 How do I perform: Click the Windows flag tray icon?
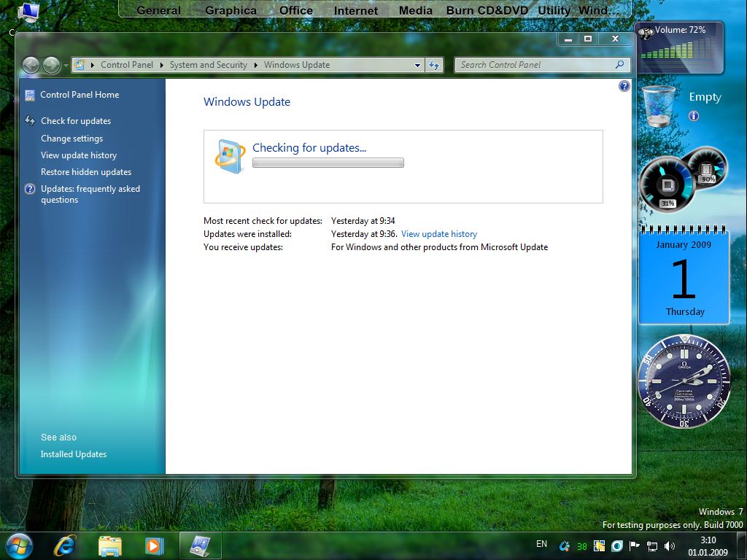point(600,545)
